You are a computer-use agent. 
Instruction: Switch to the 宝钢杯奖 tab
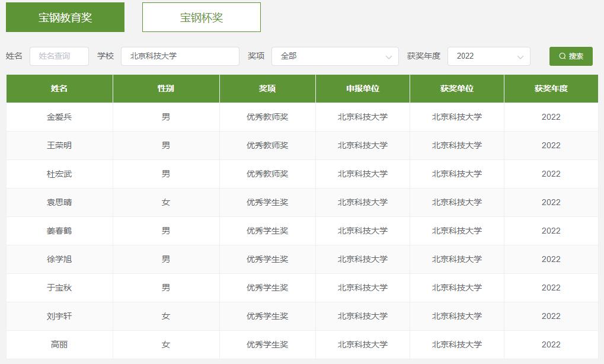click(x=201, y=17)
